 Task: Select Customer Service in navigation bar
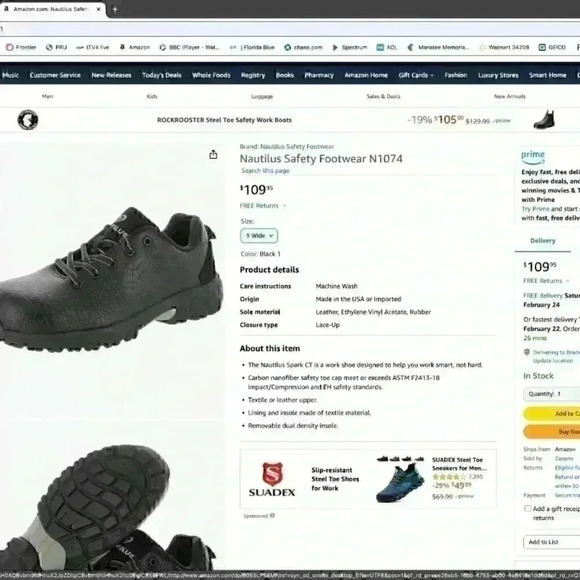pyautogui.click(x=55, y=75)
